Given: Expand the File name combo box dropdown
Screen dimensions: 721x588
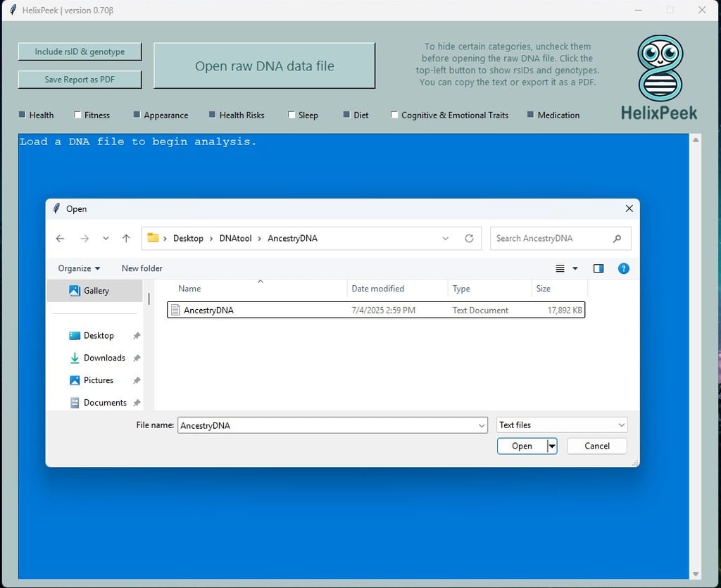Looking at the screenshot, I should tap(482, 425).
